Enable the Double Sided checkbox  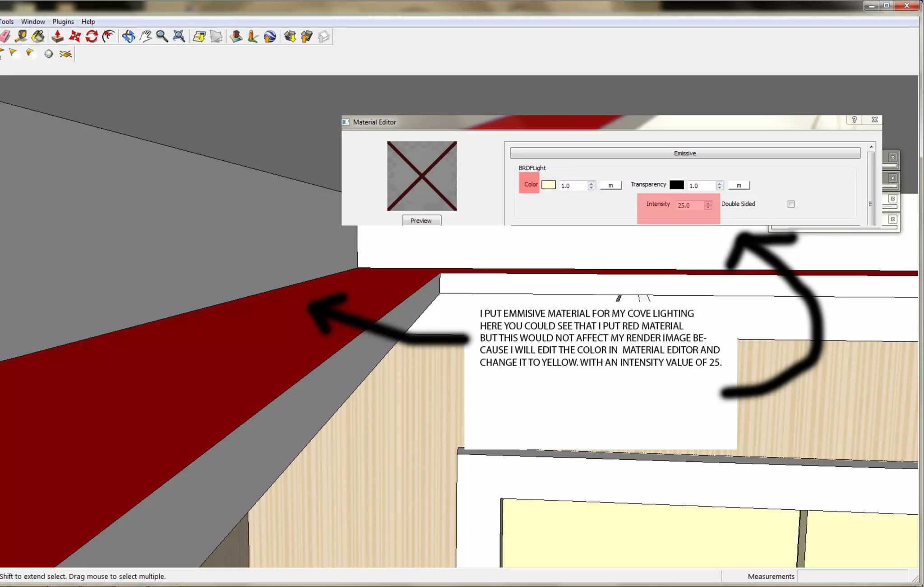(x=791, y=204)
